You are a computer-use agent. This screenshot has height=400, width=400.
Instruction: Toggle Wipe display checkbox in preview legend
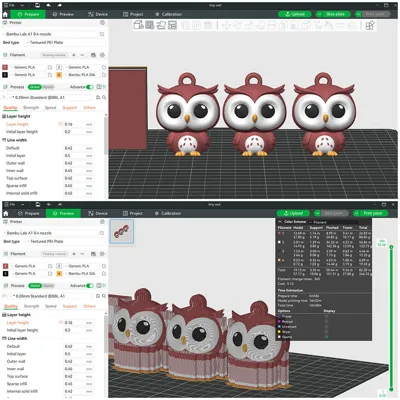[326, 332]
